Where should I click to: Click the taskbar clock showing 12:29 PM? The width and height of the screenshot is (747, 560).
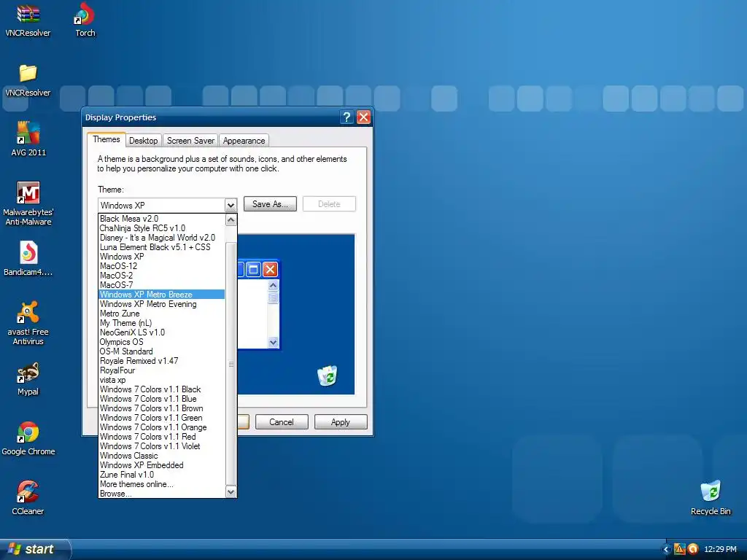click(x=720, y=550)
